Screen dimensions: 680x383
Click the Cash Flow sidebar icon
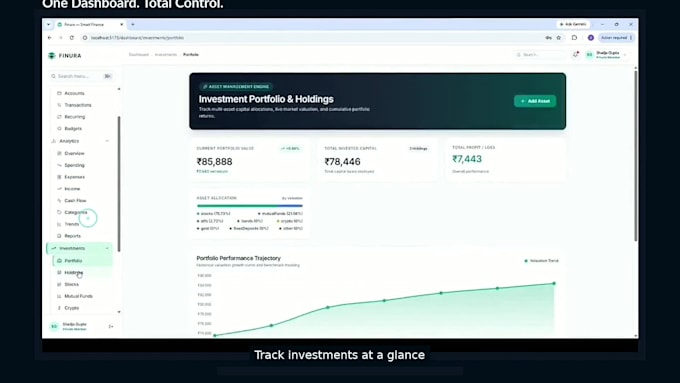(59, 200)
